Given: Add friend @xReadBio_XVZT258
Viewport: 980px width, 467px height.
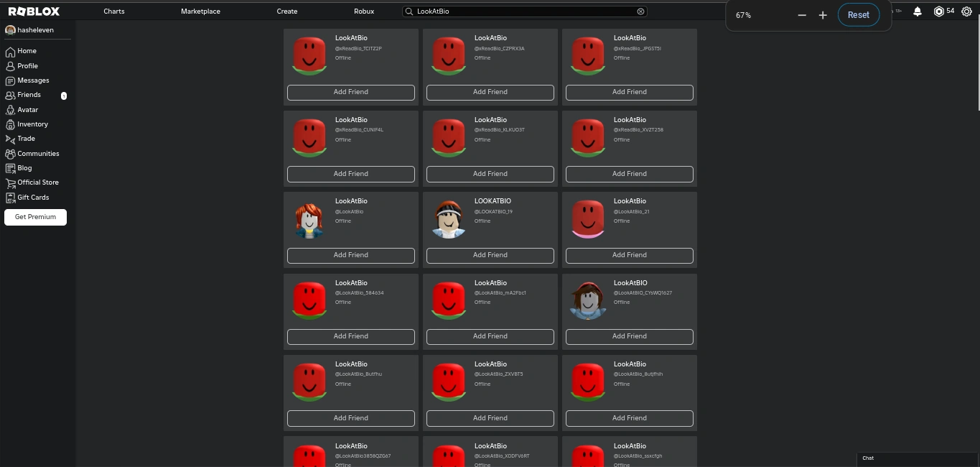Looking at the screenshot, I should [x=630, y=174].
